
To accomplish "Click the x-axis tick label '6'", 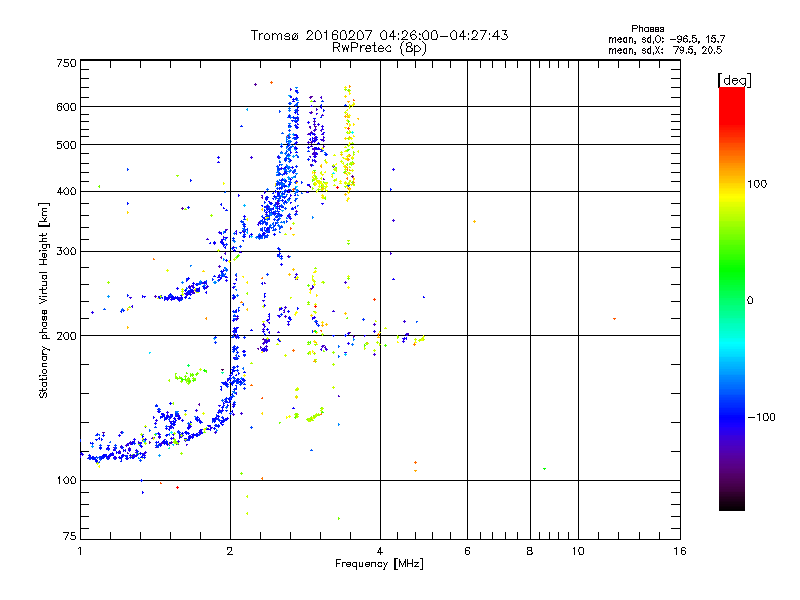I will [467, 551].
